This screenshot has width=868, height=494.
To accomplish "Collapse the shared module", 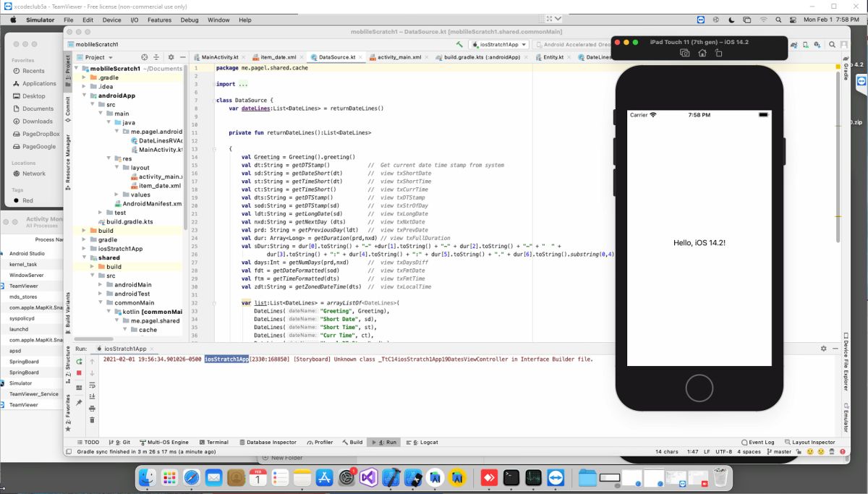I will point(85,257).
